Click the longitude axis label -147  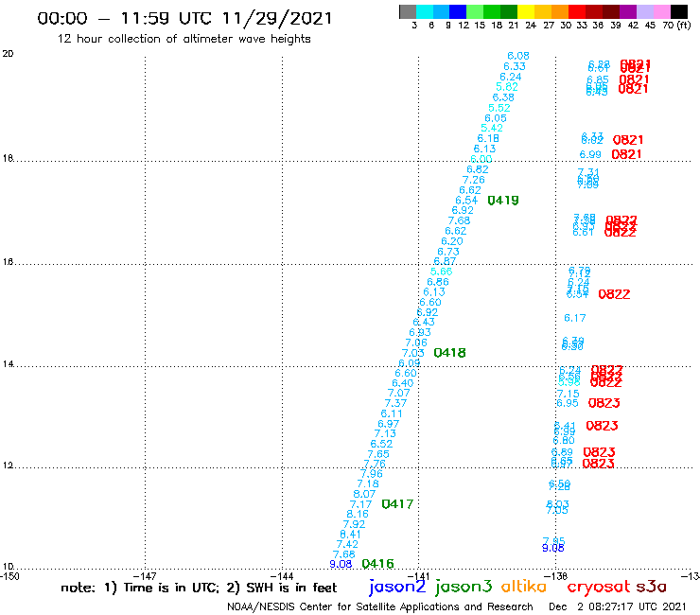pyautogui.click(x=145, y=576)
